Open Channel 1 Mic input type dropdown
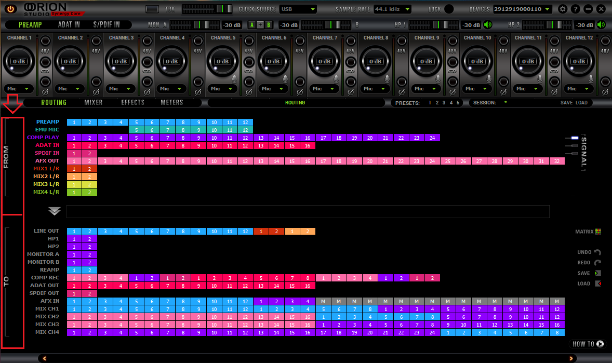The width and height of the screenshot is (612, 364). 18,89
